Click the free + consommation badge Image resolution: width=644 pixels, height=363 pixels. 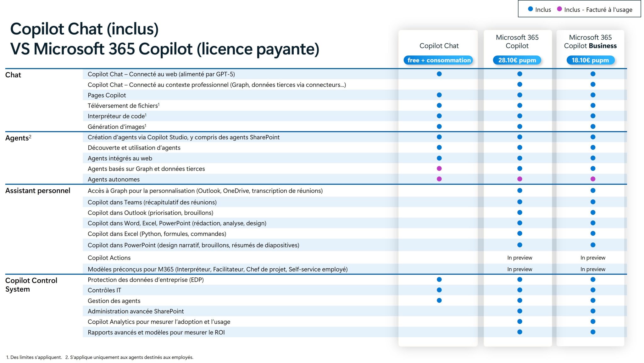point(439,60)
